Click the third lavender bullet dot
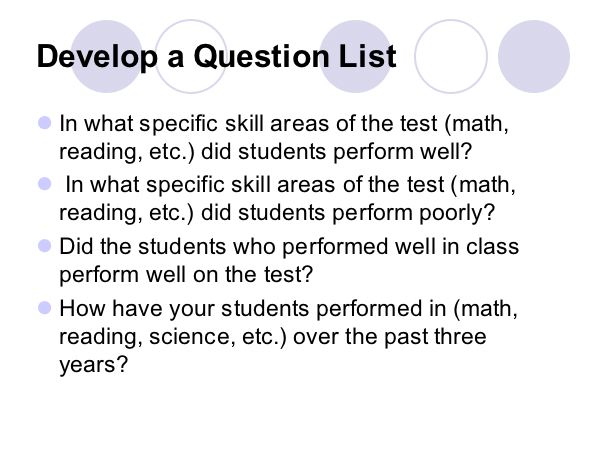This screenshot has width=600, height=450. (x=45, y=246)
